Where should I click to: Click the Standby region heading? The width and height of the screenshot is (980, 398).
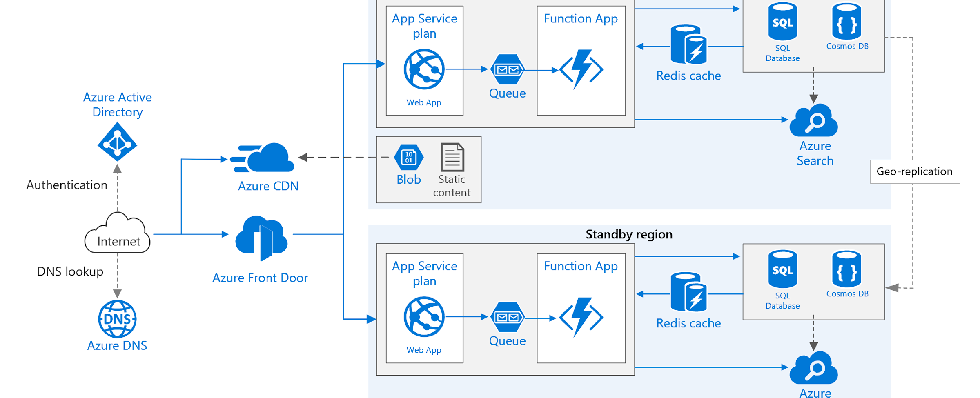coord(629,234)
